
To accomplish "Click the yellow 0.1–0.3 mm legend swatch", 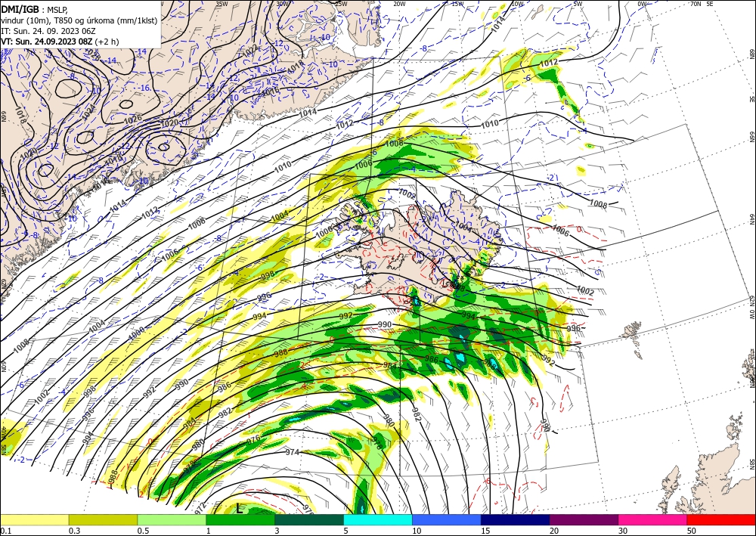I will [x=35, y=519].
